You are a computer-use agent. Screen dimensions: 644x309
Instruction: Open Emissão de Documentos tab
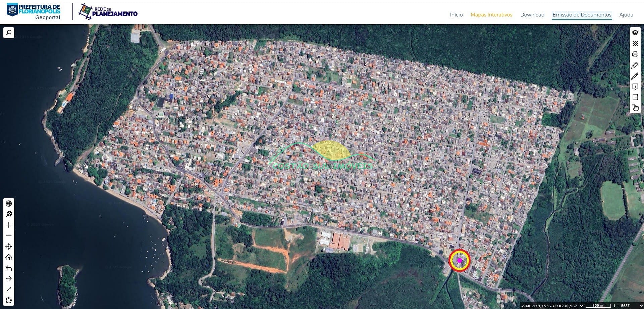tap(582, 15)
